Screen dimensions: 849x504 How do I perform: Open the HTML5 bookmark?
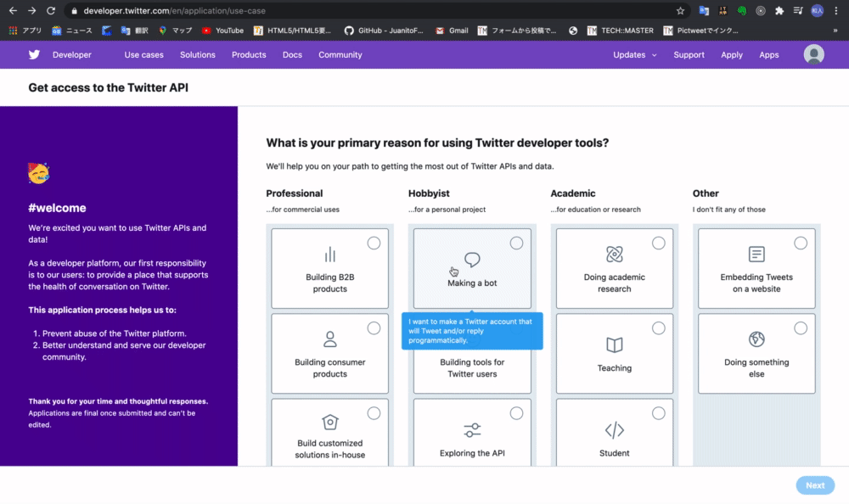(x=292, y=31)
